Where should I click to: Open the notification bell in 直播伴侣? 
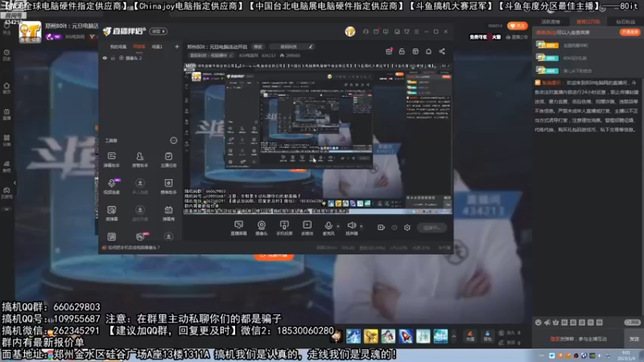[x=428, y=51]
